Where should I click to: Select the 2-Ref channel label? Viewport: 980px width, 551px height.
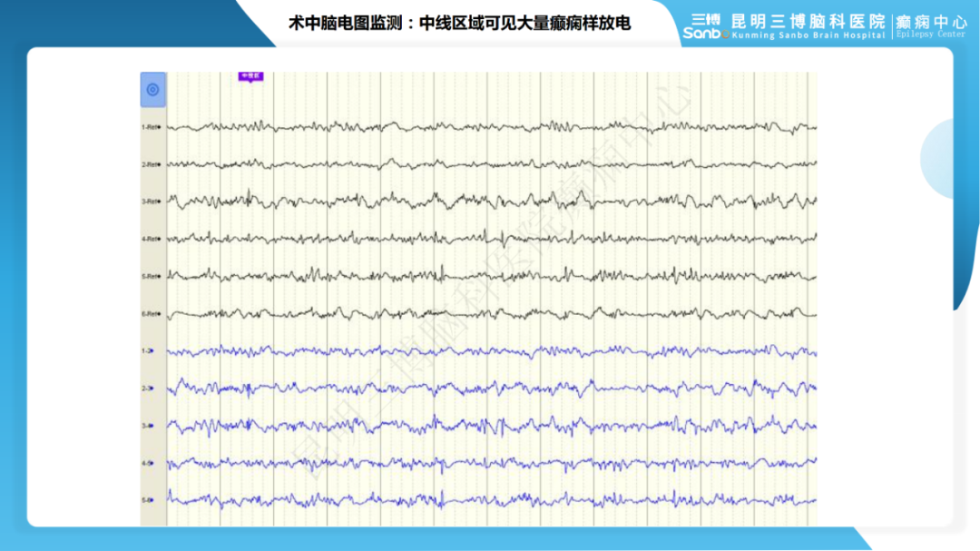(x=151, y=164)
